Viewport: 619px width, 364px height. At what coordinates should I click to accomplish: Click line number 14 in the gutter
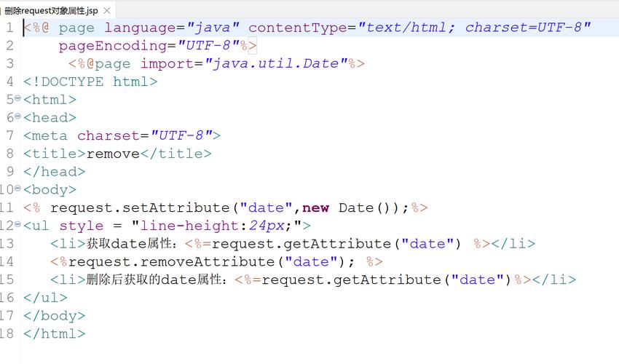(x=7, y=261)
